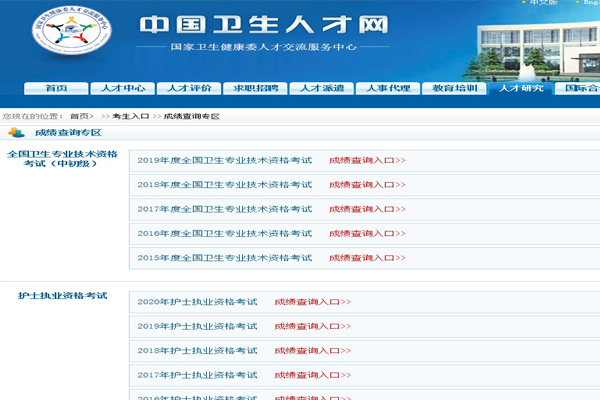Click the people icon beside 成绩查询专区
Image resolution: width=600 pixels, height=400 pixels.
click(x=16, y=132)
